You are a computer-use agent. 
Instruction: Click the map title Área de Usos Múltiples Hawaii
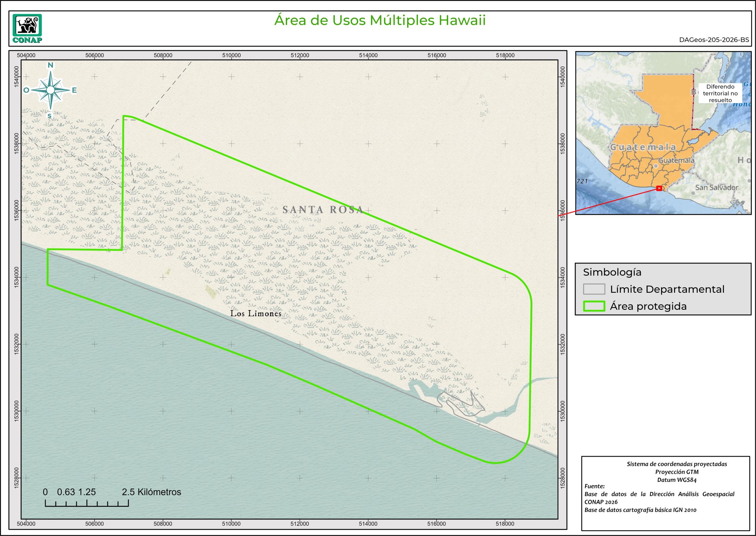(x=379, y=20)
